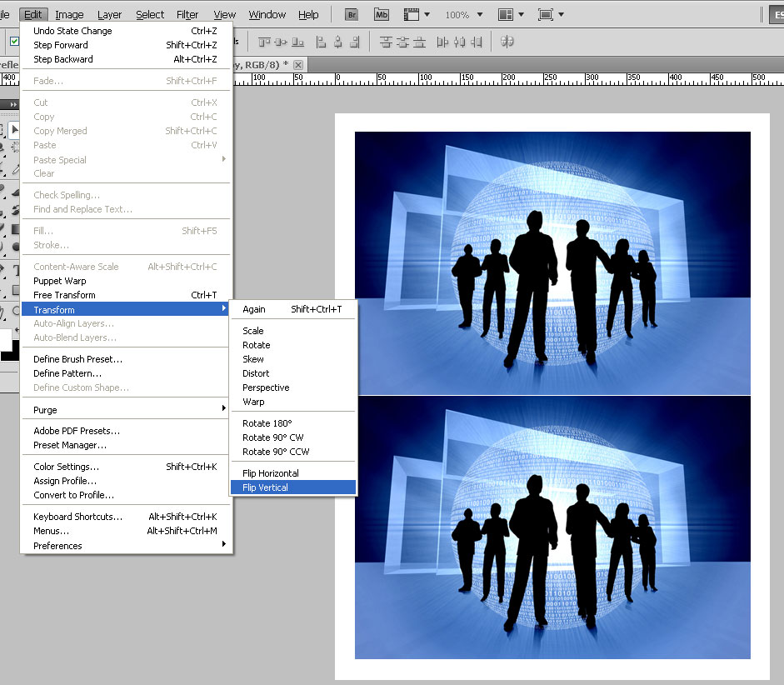Click the Distribute Top Edges icon
The image size is (784, 685).
point(387,42)
